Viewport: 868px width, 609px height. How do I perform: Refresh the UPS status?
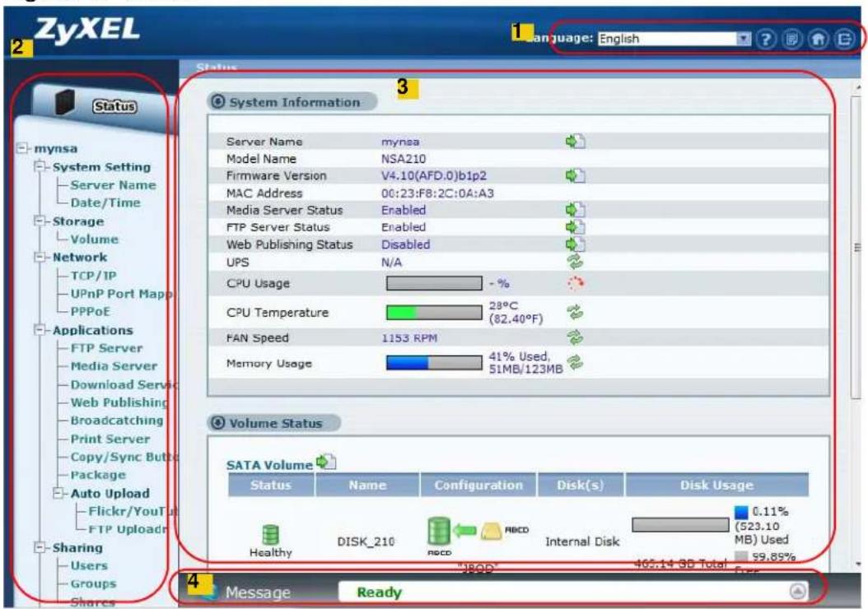click(x=575, y=261)
